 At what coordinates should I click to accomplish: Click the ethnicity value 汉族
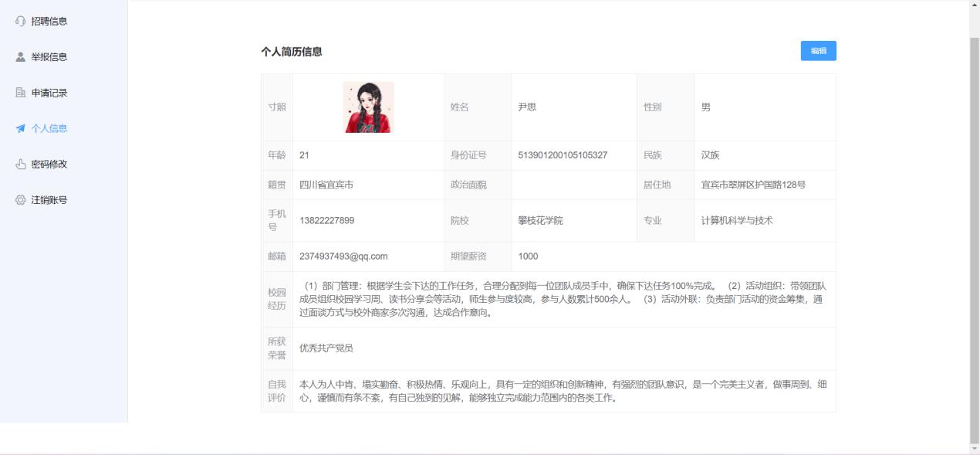click(x=710, y=155)
